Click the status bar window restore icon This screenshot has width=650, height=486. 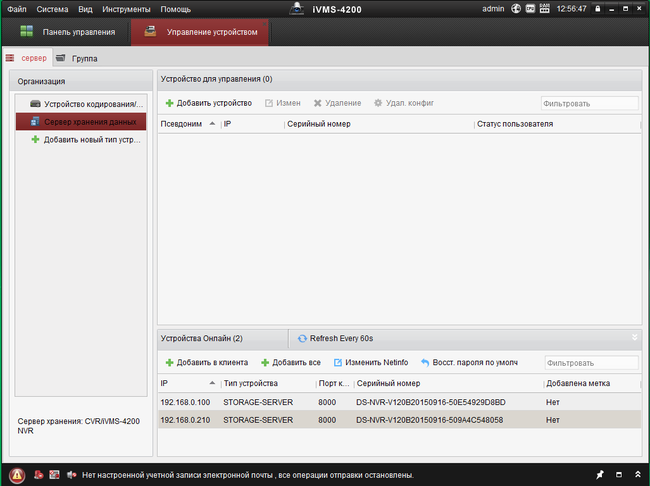pos(619,474)
